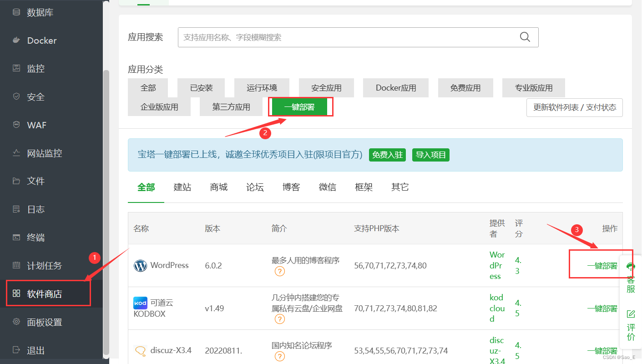This screenshot has width=642, height=364.
Task: Open 评价 review pencil icon
Action: tap(631, 314)
